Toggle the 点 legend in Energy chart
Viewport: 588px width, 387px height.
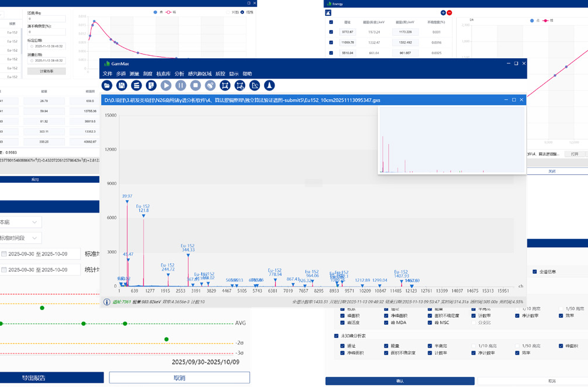tap(534, 21)
